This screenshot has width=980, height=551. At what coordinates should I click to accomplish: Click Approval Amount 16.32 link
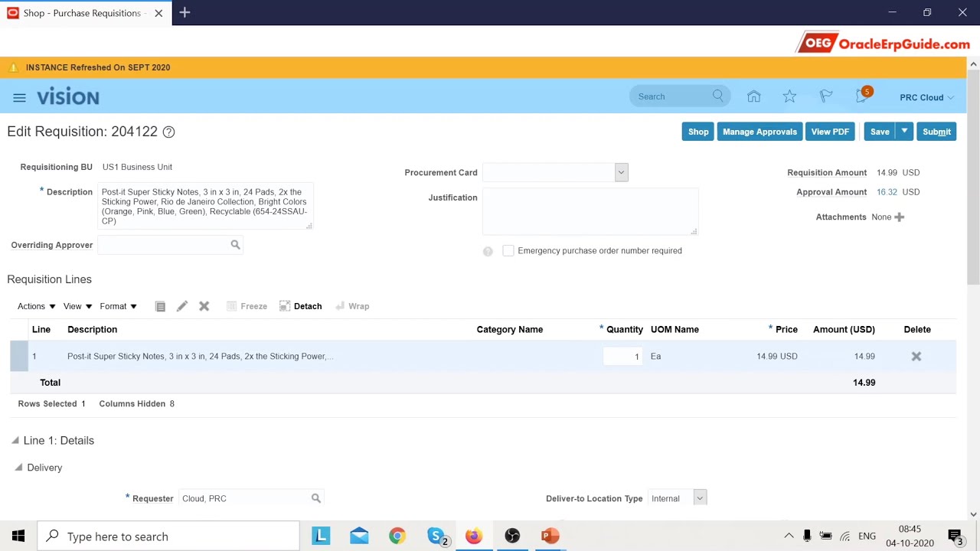pyautogui.click(x=887, y=192)
